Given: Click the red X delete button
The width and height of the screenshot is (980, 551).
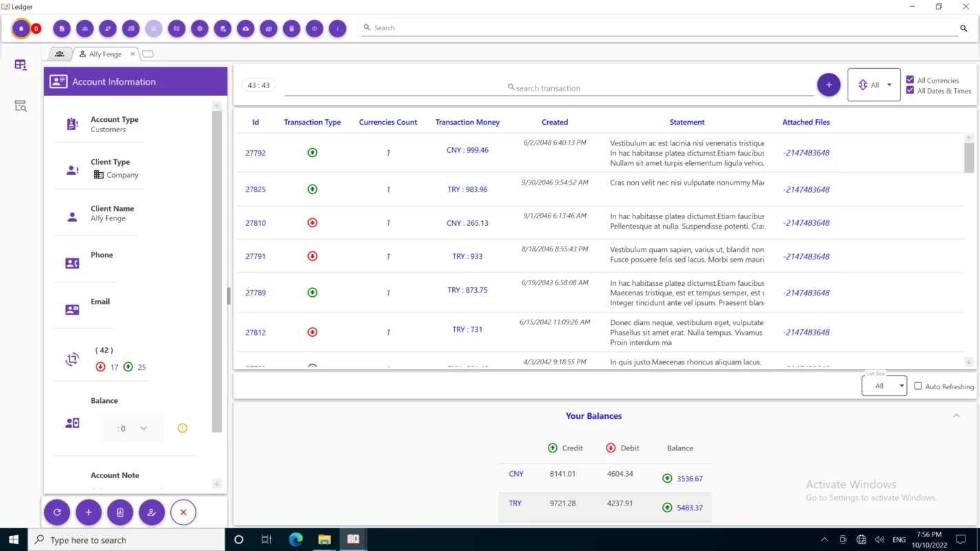Looking at the screenshot, I should tap(183, 512).
